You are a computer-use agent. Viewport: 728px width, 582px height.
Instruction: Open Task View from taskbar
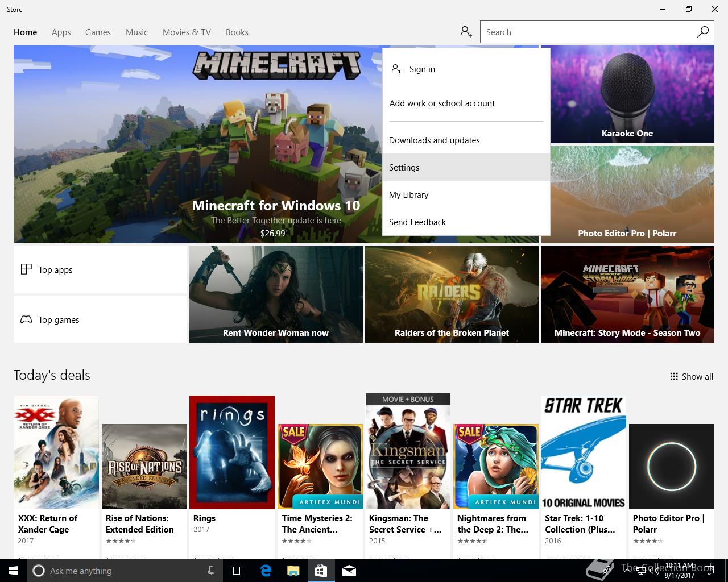coord(237,571)
